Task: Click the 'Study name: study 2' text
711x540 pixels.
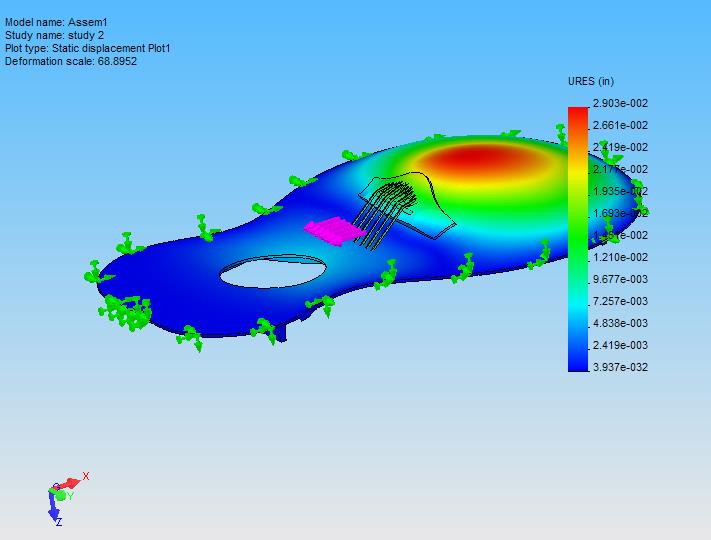Action: point(54,35)
